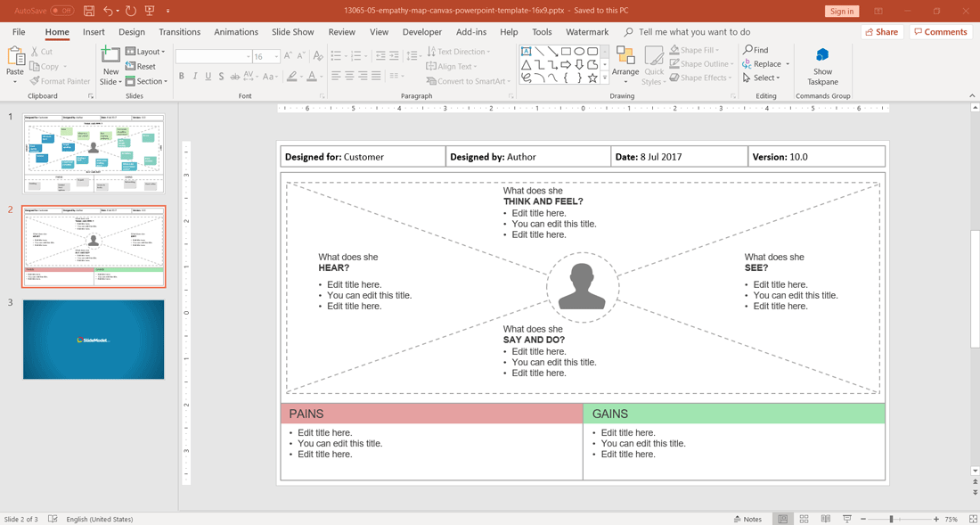
Task: Toggle Bold formatting
Action: tap(181, 77)
